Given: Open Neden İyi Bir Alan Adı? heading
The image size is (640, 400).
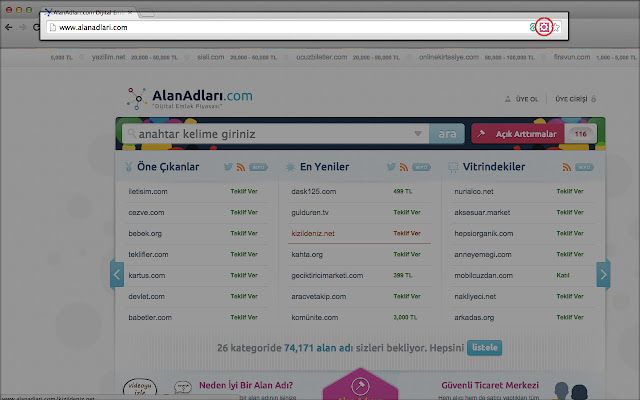Looking at the screenshot, I should (246, 385).
